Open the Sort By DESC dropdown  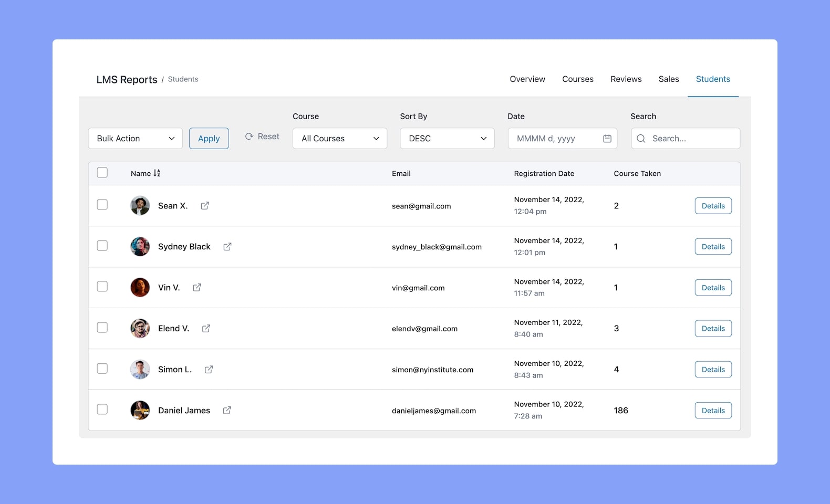pyautogui.click(x=447, y=139)
